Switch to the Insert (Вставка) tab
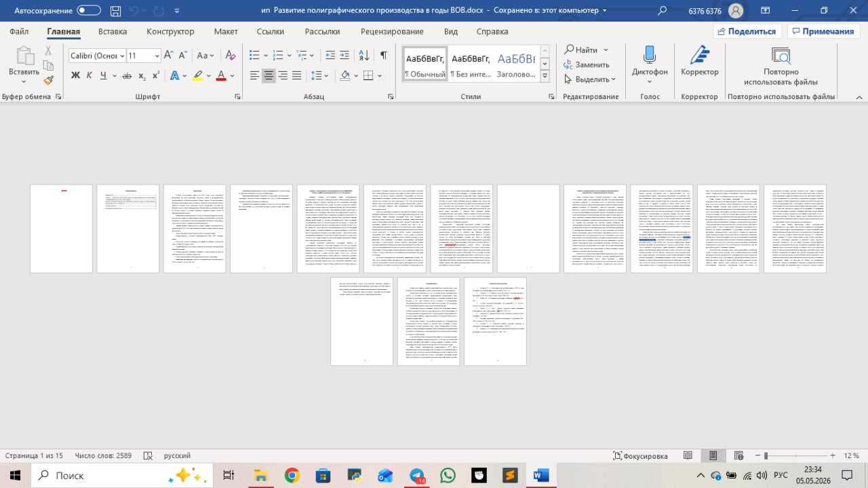 pyautogui.click(x=113, y=31)
